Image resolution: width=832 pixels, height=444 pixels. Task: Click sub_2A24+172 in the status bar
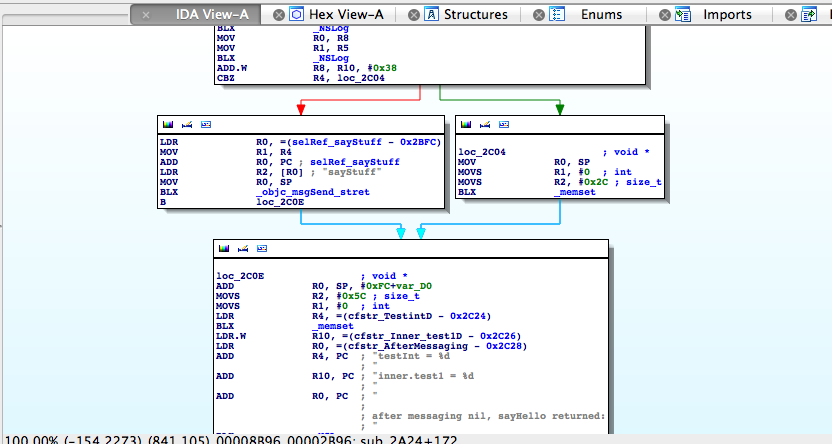coord(409,440)
